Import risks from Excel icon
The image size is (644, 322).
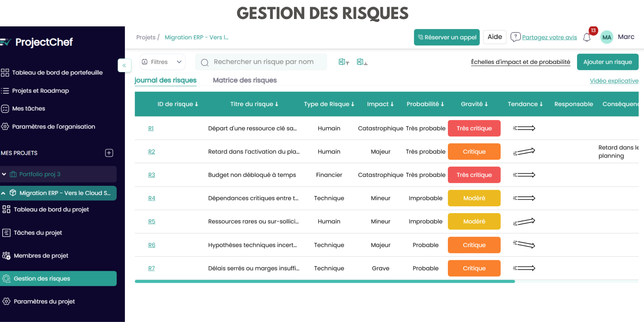point(344,62)
